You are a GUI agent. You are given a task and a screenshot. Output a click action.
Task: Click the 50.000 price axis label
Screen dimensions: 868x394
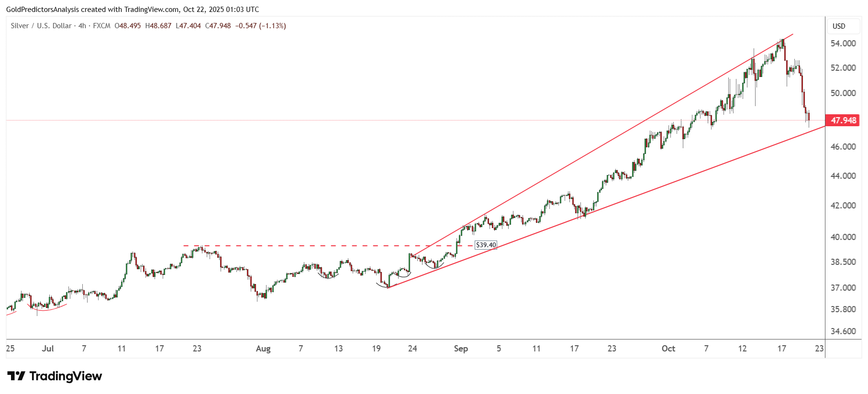click(843, 93)
